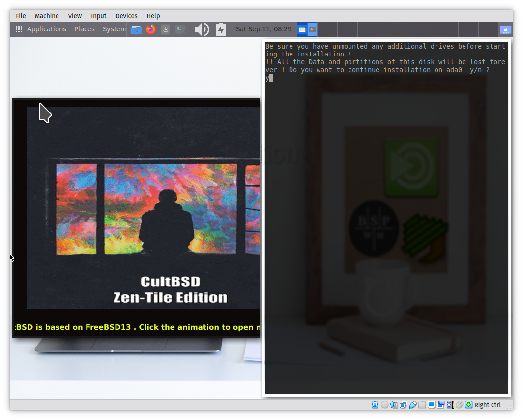
Task: Open the VirtualBox Machine menu
Action: click(x=47, y=16)
